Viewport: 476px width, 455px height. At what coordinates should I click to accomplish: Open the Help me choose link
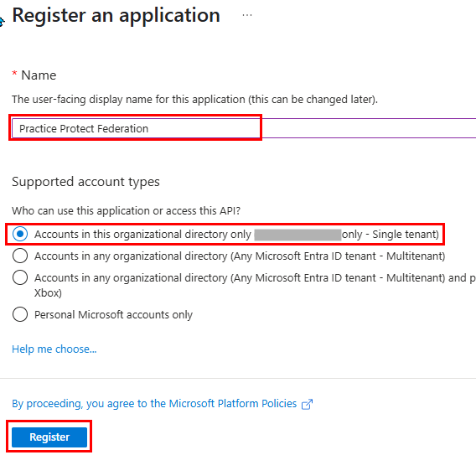54,349
